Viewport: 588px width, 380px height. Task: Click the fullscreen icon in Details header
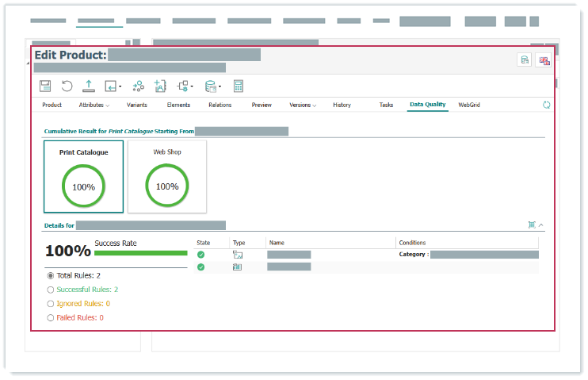point(532,225)
